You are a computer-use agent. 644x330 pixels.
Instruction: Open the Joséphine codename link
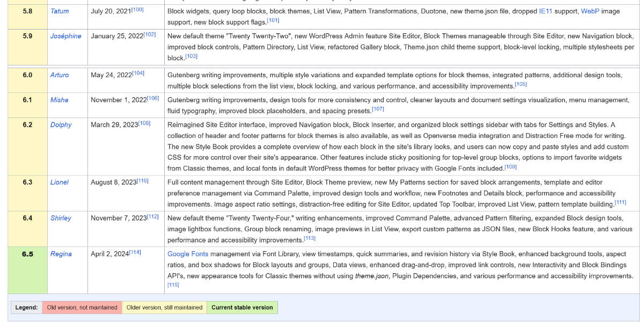(66, 36)
